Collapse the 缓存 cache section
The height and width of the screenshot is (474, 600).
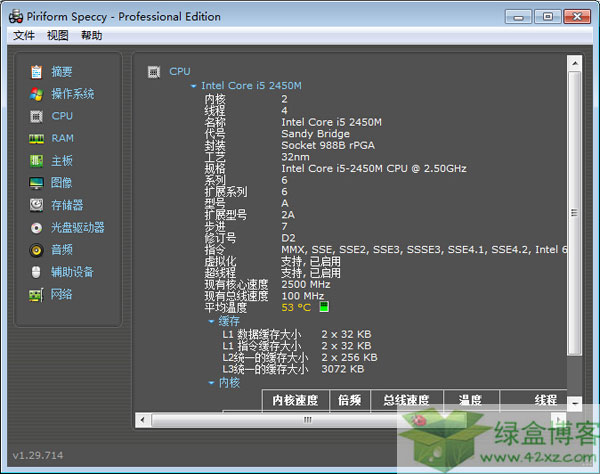(211, 321)
